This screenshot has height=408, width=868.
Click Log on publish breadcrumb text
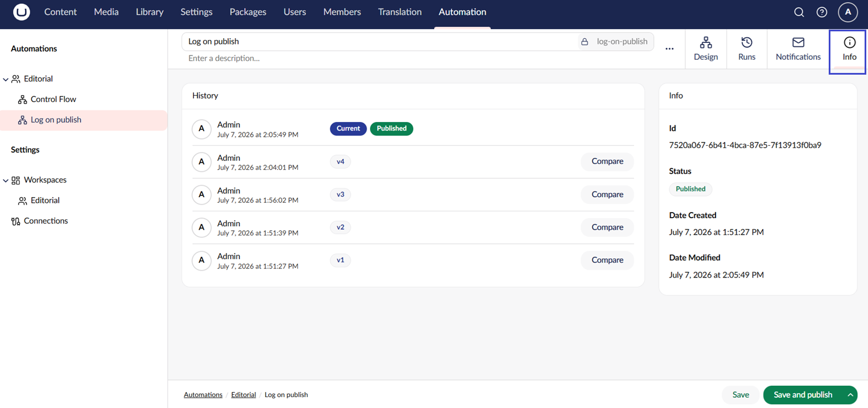(286, 395)
